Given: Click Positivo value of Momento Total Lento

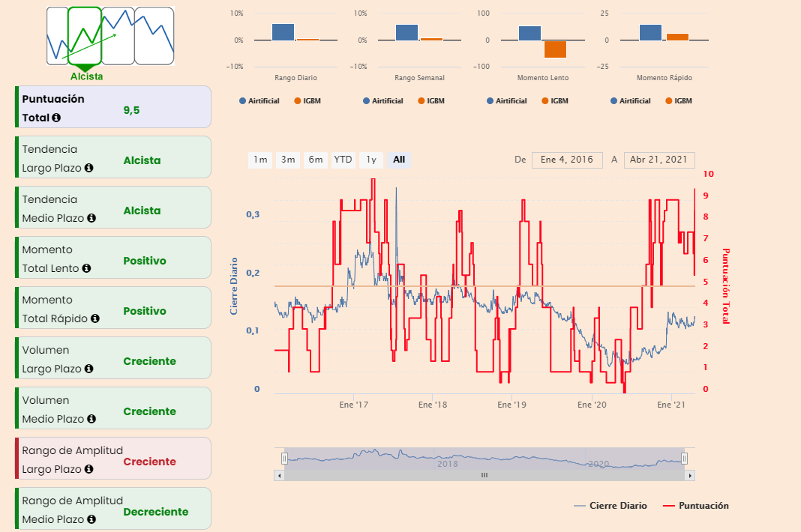Looking at the screenshot, I should pyautogui.click(x=145, y=261).
